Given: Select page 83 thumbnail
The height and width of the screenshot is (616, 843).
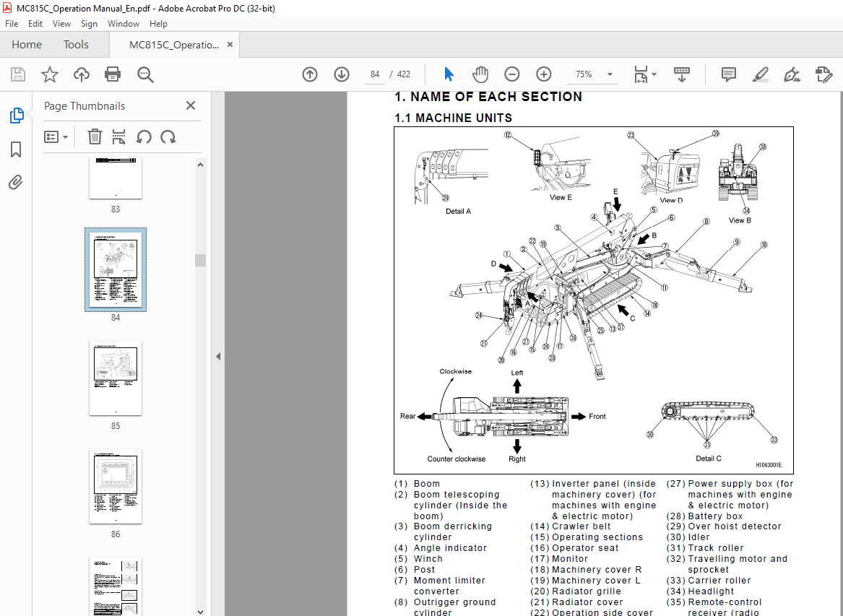Looking at the screenshot, I should [x=116, y=179].
